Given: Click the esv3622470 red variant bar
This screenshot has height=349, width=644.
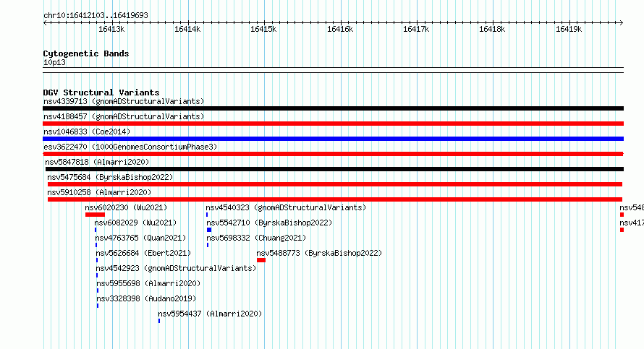Looking at the screenshot, I should 333,154.
